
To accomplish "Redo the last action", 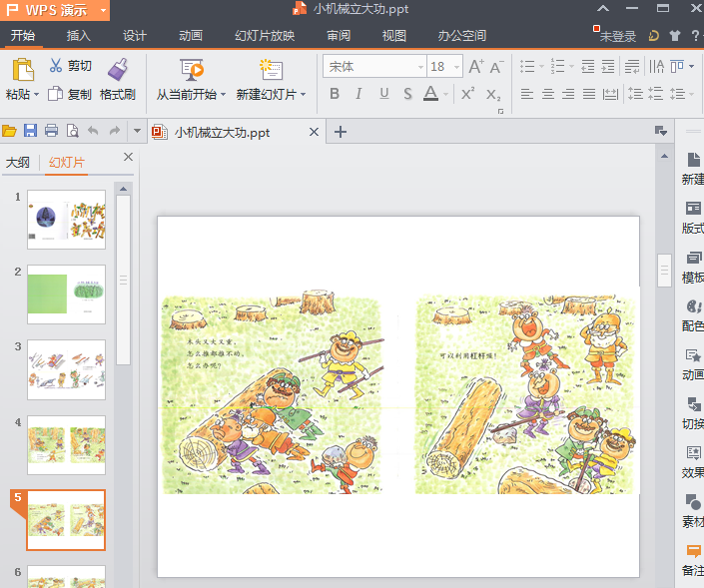I will (x=115, y=131).
